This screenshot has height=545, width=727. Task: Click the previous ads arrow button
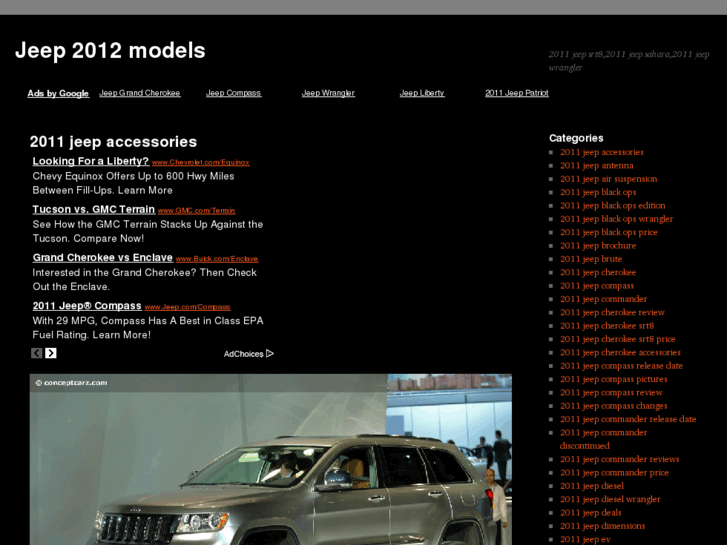coord(37,353)
